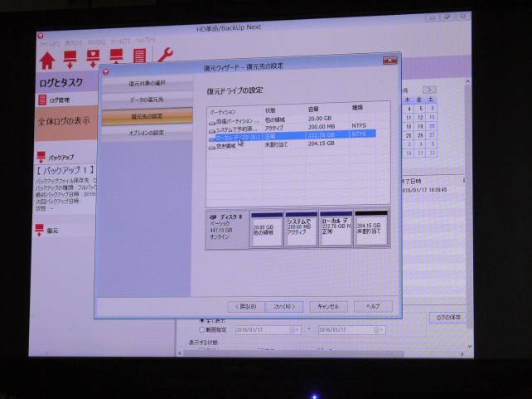The image size is (532, 399).
Task: Click the システムで 200.00 MB disk map block
Action: (302, 229)
